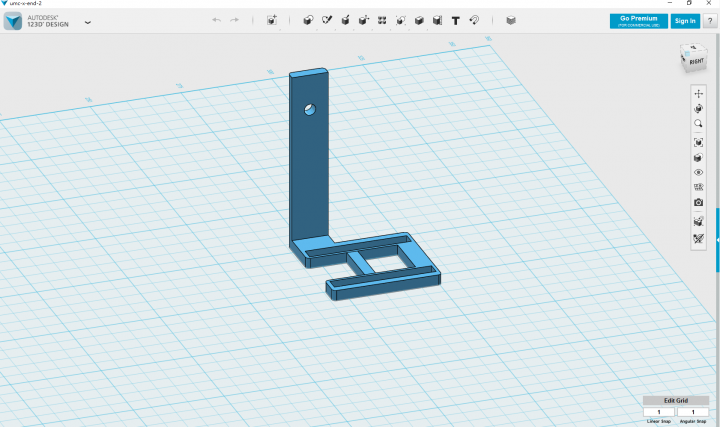
Task: Click the circular hole in the bracket
Action: tap(310, 109)
